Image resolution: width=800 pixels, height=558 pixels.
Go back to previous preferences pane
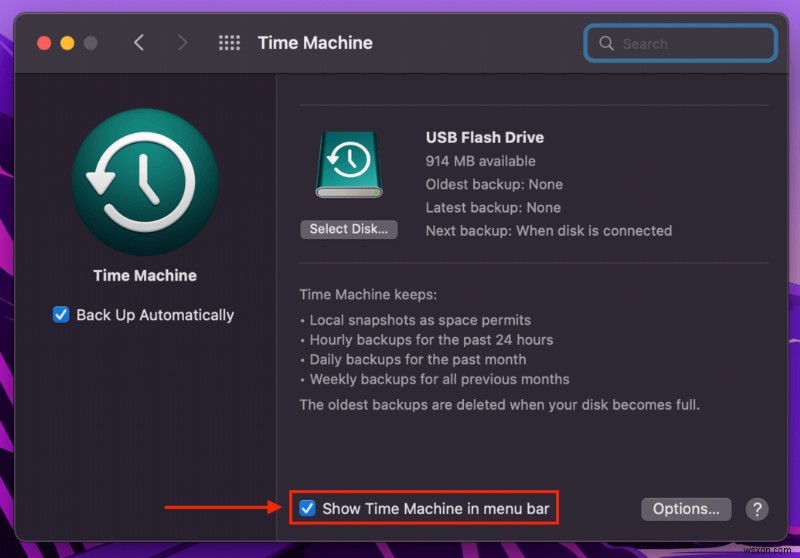(x=139, y=43)
